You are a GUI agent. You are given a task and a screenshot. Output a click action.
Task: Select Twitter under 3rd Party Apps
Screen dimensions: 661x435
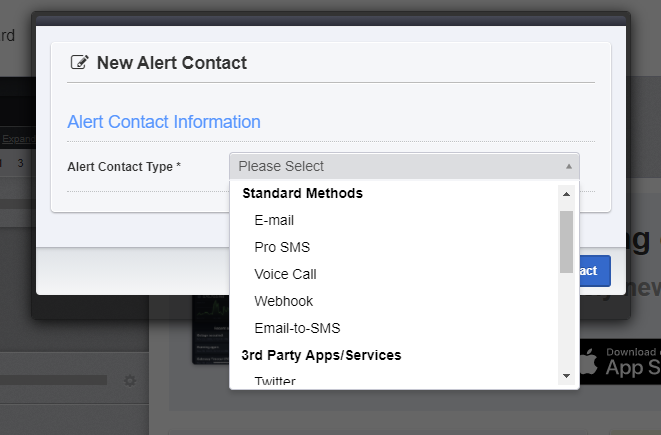275,380
